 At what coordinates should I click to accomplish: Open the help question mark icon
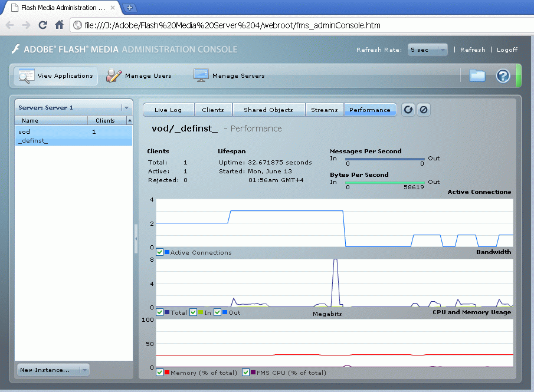[x=503, y=75]
